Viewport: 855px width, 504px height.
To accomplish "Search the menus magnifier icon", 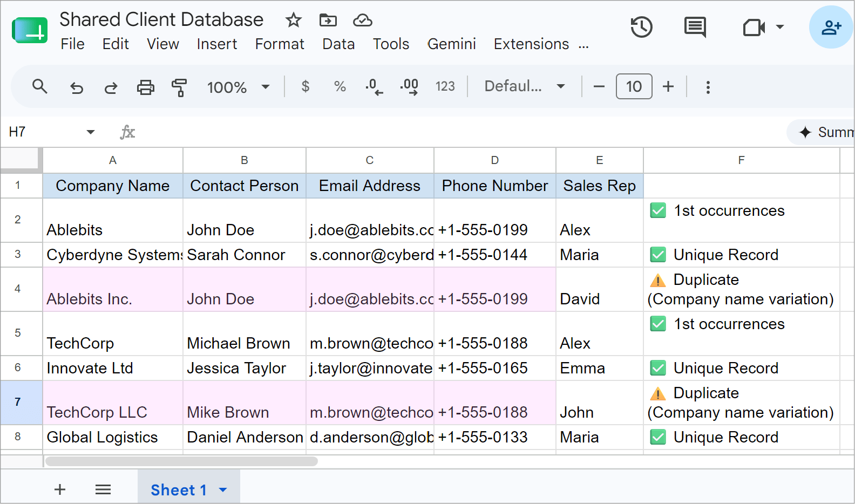I will click(x=40, y=86).
